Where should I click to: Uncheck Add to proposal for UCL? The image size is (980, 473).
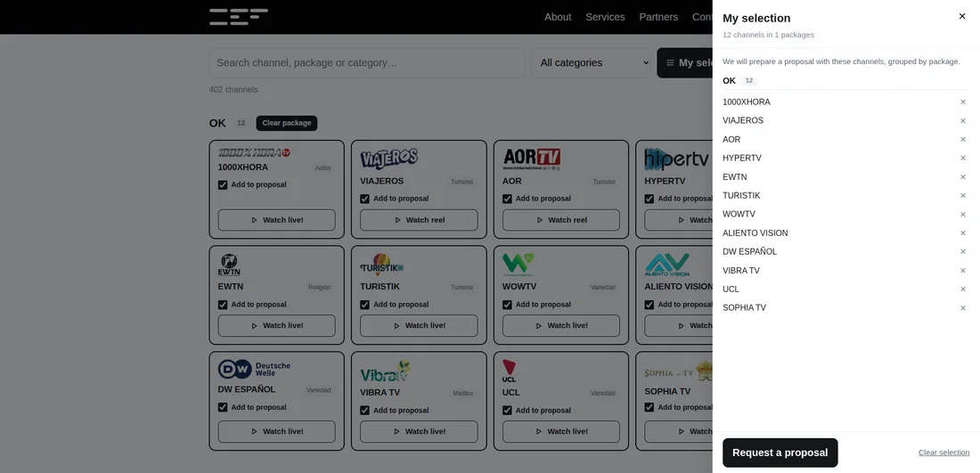[x=507, y=411]
